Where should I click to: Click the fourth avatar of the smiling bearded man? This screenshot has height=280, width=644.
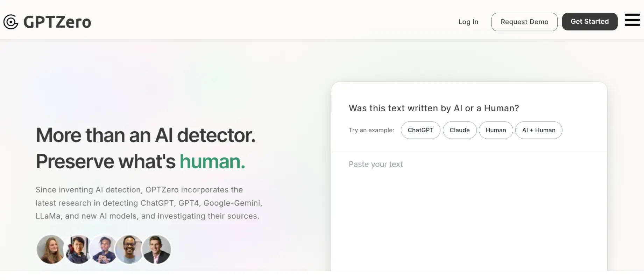point(129,249)
